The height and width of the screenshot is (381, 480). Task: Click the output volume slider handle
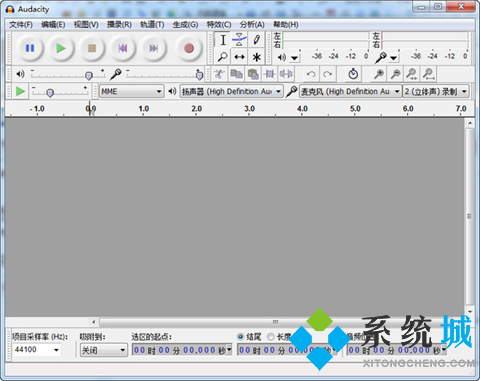click(x=89, y=76)
